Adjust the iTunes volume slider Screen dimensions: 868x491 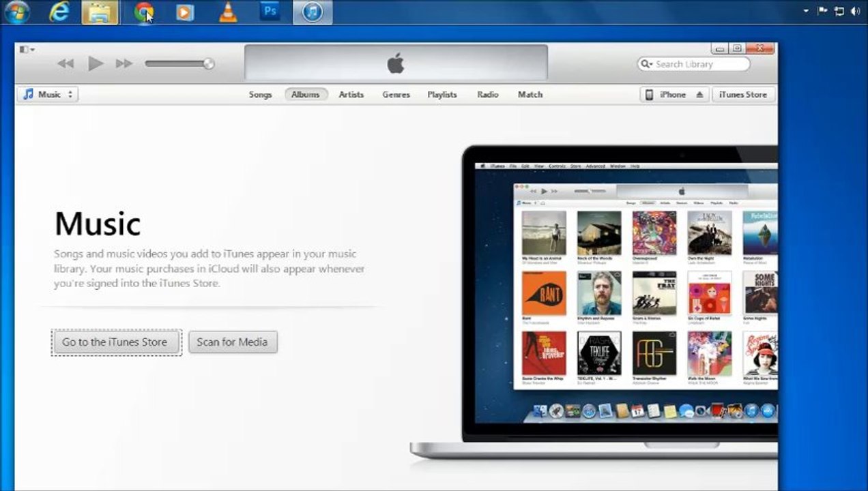179,63
